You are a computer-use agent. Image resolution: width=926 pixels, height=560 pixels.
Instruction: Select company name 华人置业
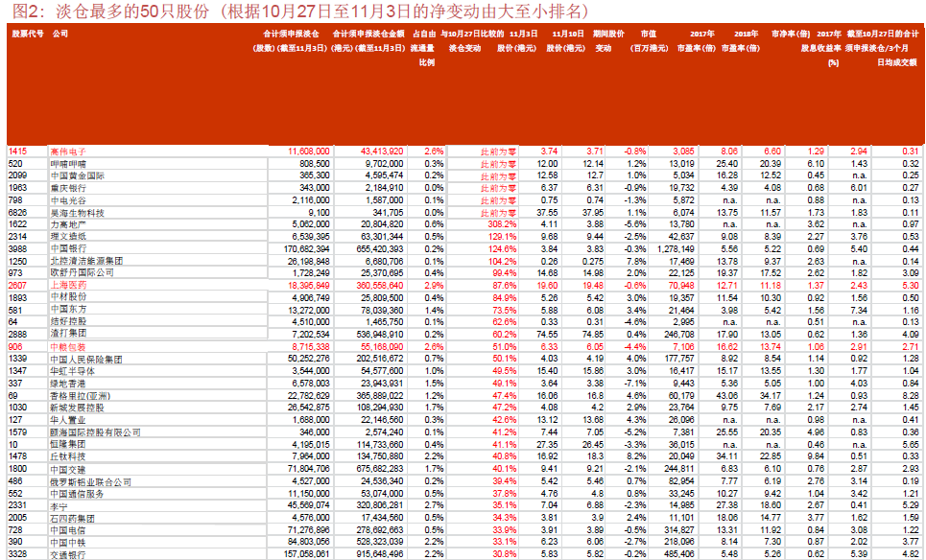68,420
